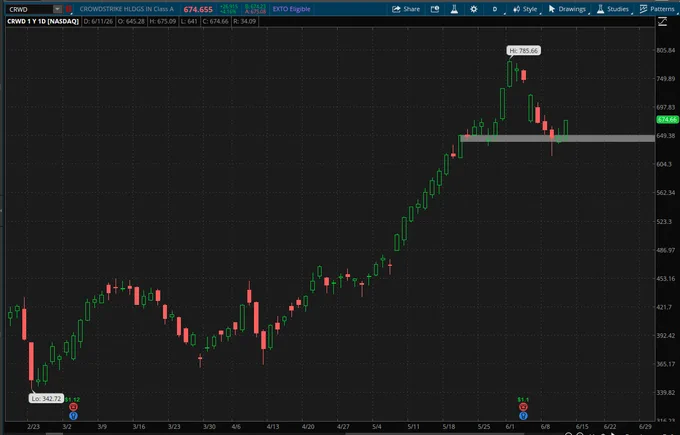Screen dimensions: 680x435
Task: Click the 749.89 price axis label
Action: coord(666,78)
